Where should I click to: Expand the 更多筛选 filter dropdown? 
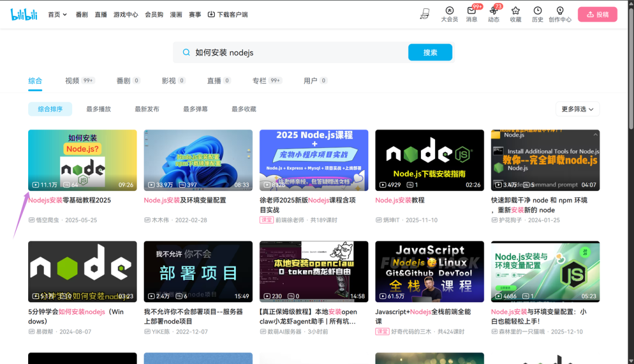[577, 109]
